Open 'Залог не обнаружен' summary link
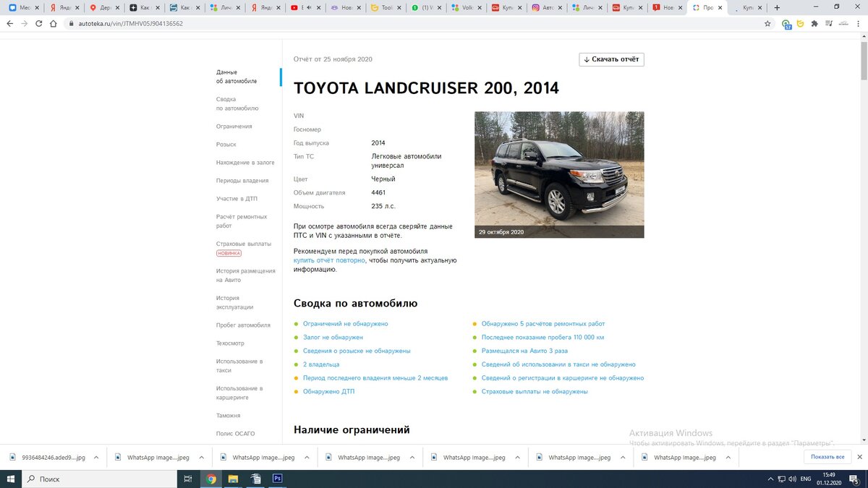868x488 pixels. (x=333, y=338)
